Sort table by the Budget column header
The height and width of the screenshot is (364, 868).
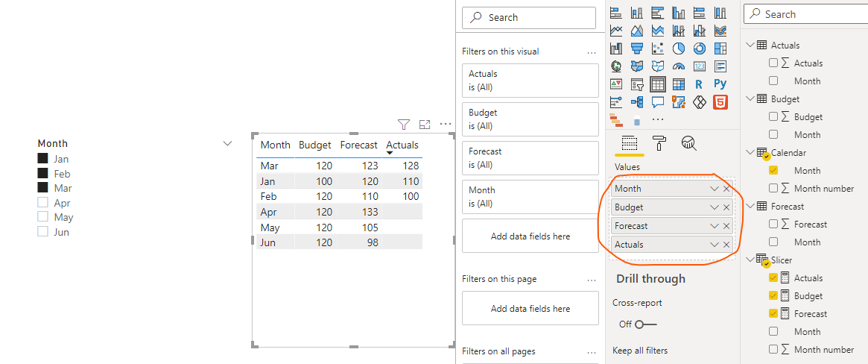click(314, 145)
